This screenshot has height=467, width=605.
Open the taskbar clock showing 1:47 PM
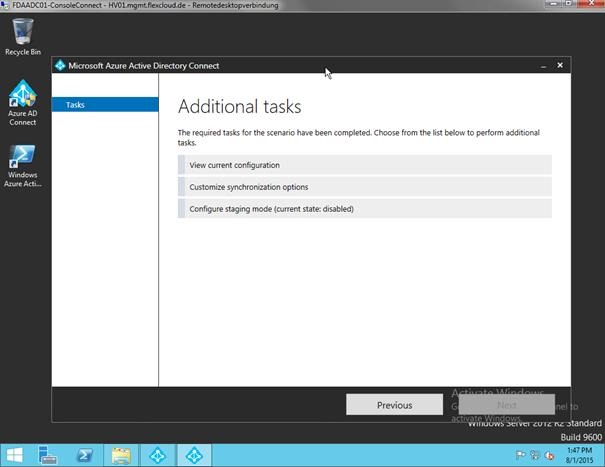[x=580, y=455]
